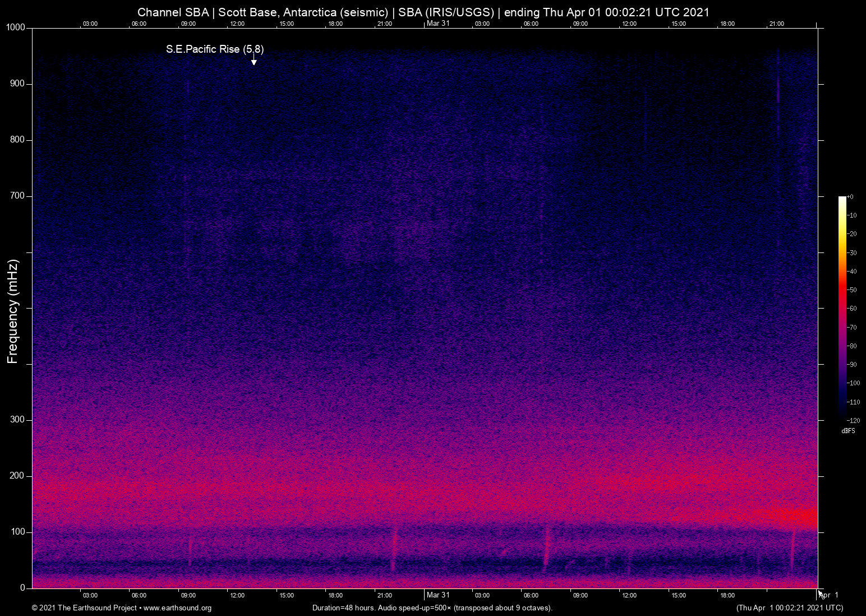Click the -50 label on the color scale
The image size is (866, 616).
coord(852,290)
